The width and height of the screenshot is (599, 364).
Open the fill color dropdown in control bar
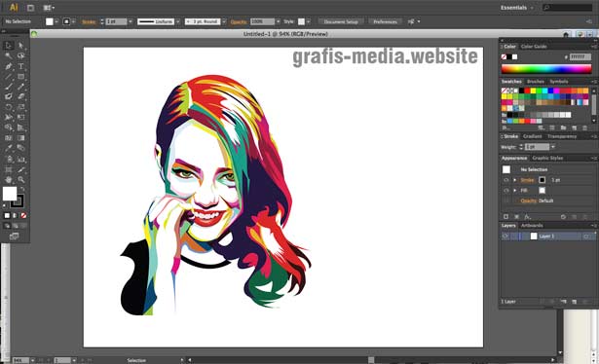pyautogui.click(x=56, y=21)
